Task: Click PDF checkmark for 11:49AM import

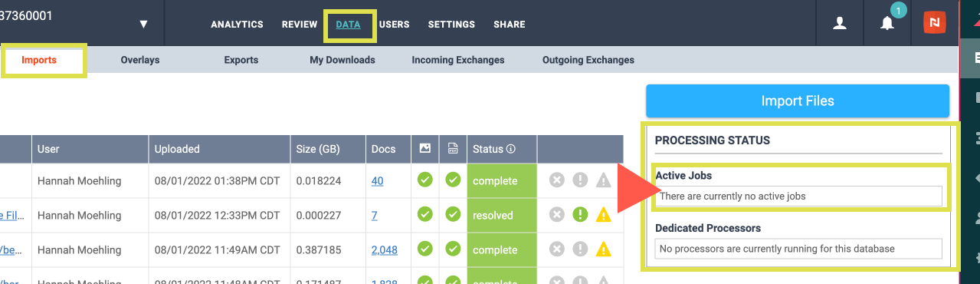Action: pos(453,249)
